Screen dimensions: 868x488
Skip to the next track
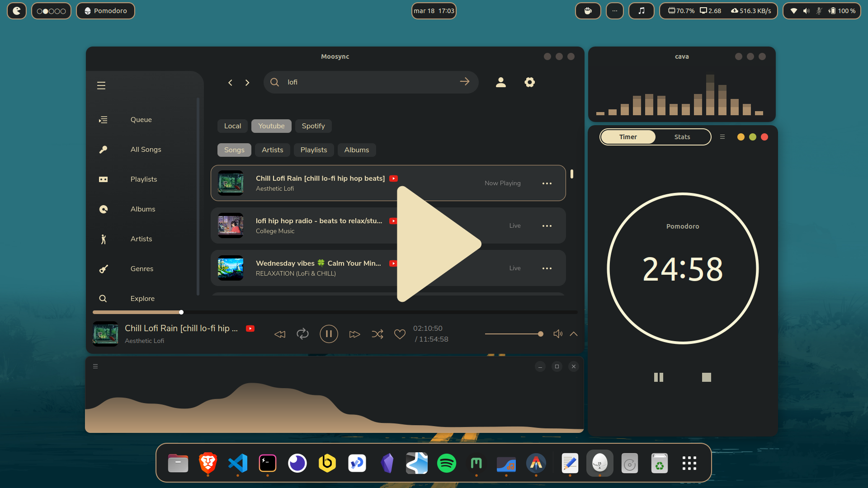(354, 334)
